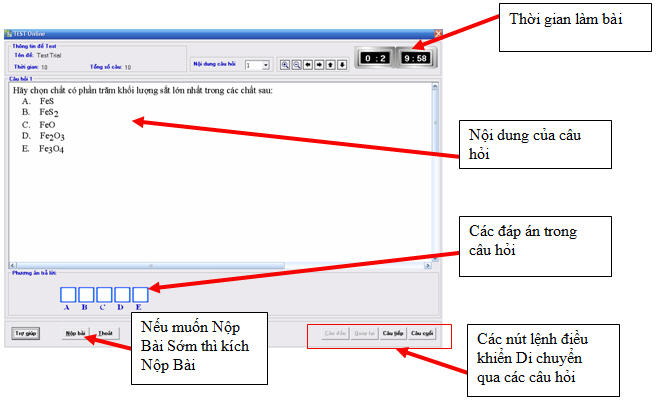Go to next question with Câu tiếp
The height and width of the screenshot is (400, 656).
pyautogui.click(x=393, y=333)
